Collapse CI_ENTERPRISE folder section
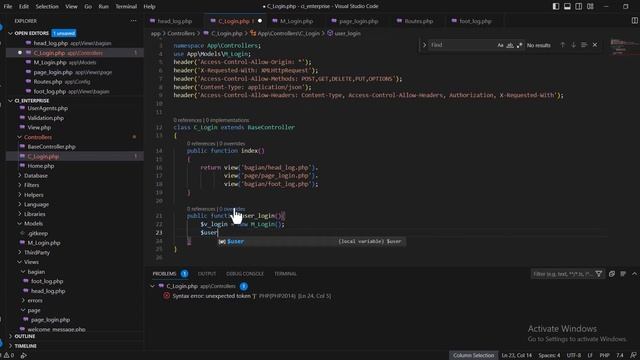 [11, 100]
